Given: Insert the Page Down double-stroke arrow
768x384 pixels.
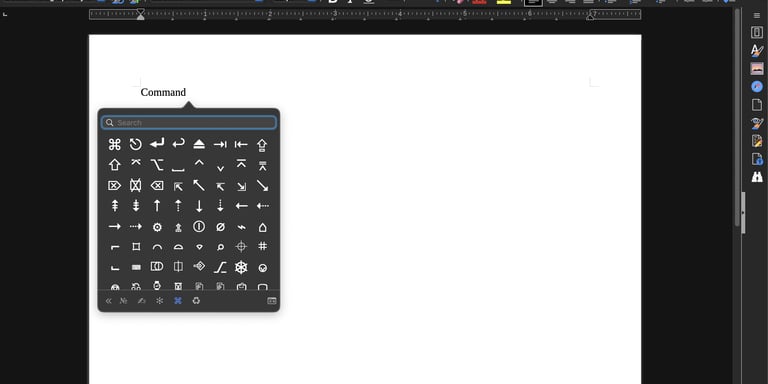Looking at the screenshot, I should (136, 206).
